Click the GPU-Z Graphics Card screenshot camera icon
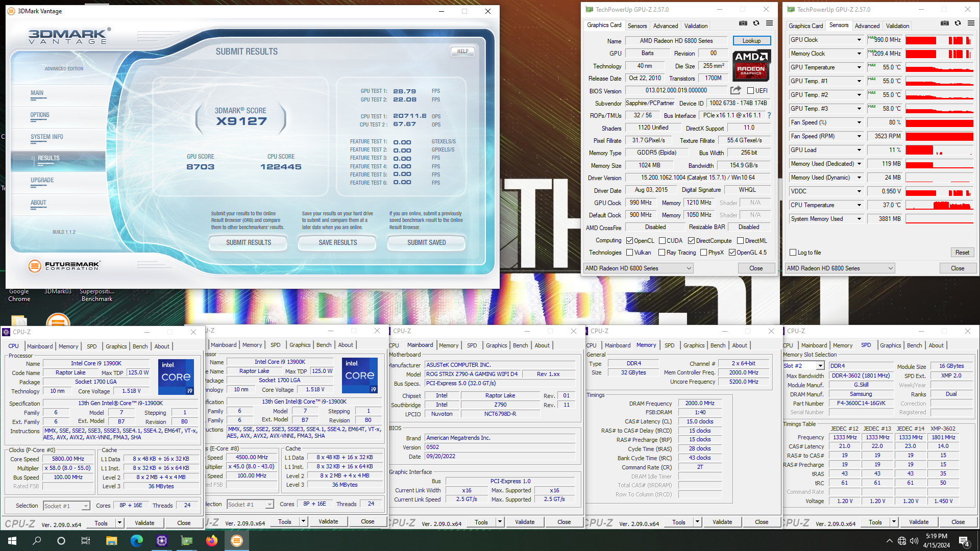Viewport: 980px width, 551px height. [x=743, y=23]
